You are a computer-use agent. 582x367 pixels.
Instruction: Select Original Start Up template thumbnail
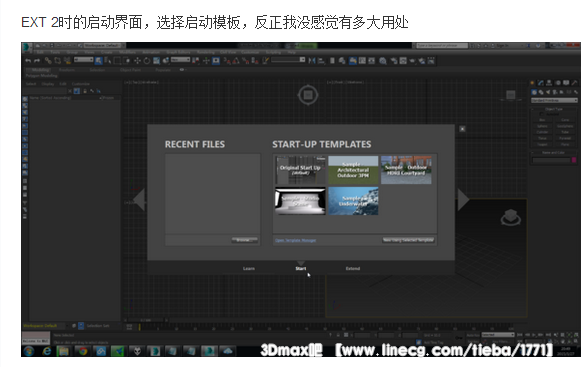point(300,170)
